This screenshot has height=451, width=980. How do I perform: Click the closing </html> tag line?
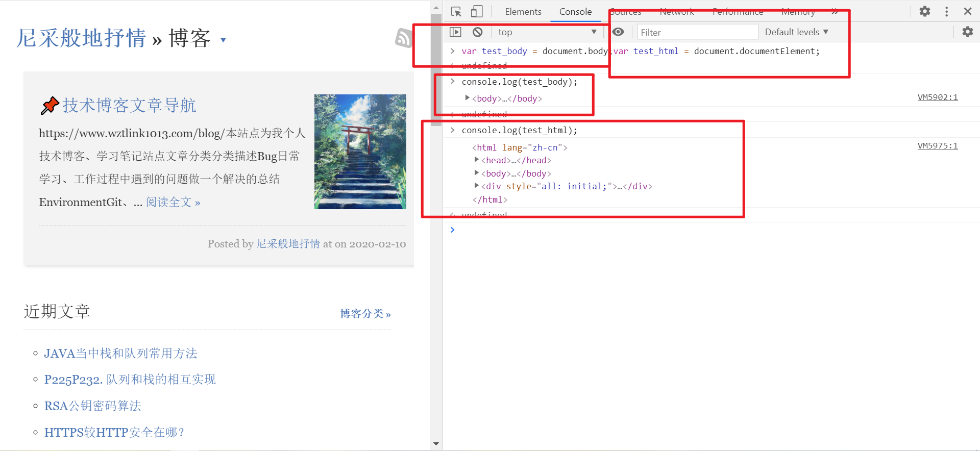[x=490, y=199]
